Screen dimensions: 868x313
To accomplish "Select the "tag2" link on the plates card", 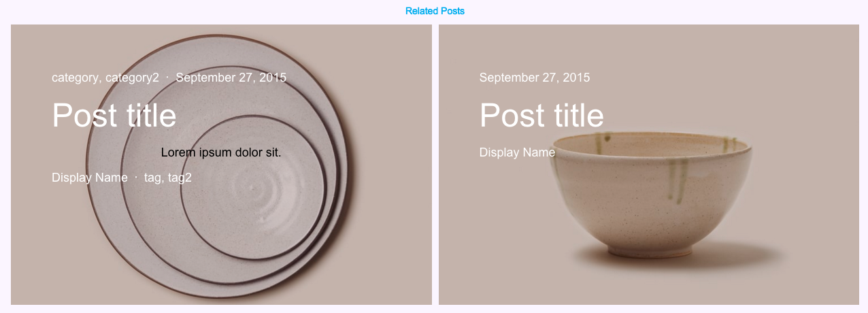I will 180,178.
